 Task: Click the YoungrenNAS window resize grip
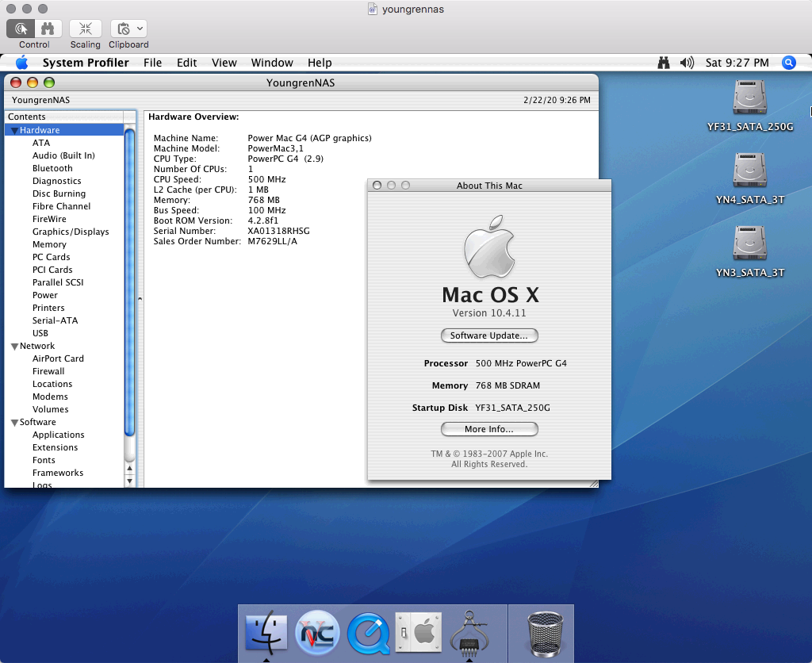point(594,483)
